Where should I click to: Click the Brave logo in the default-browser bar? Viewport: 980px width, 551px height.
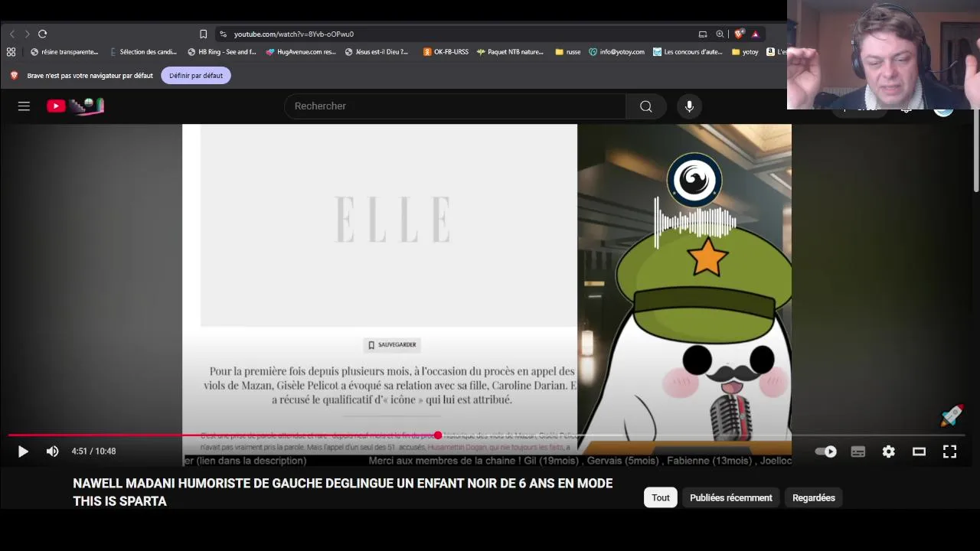click(14, 75)
